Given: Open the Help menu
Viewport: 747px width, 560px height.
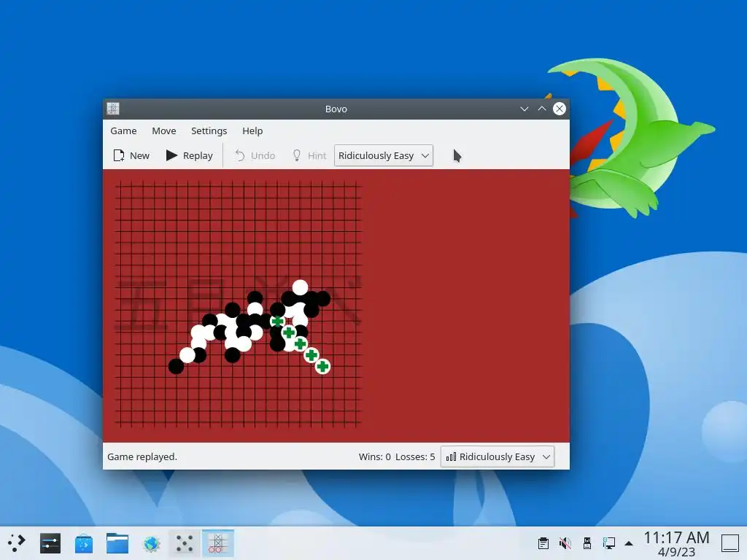Looking at the screenshot, I should click(252, 131).
